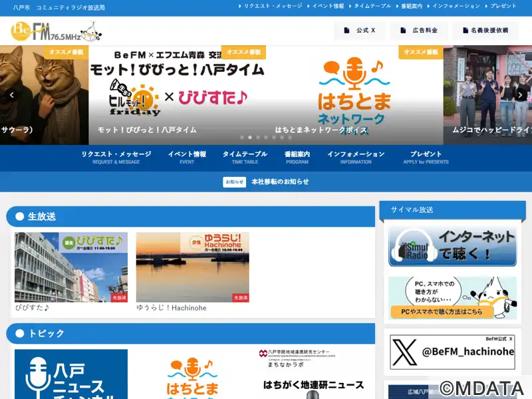This screenshot has height=399, width=532.
Task: Click document icon beside 公式 X
Action: tap(346, 30)
